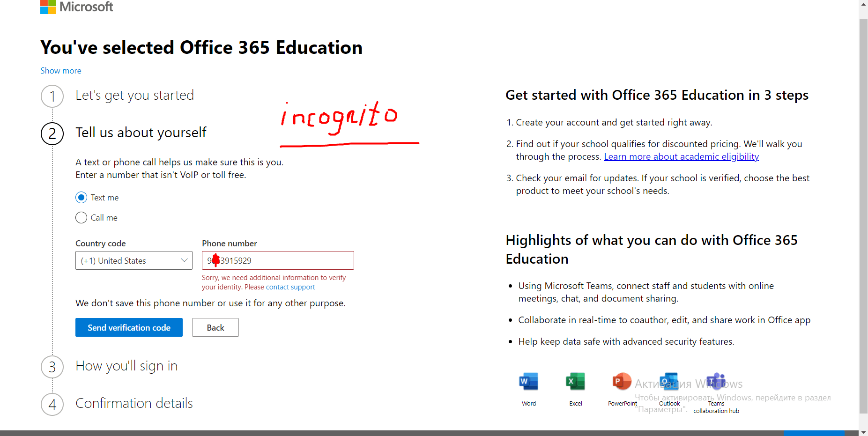Click step 1 Let's get you started
The height and width of the screenshot is (436, 868).
(x=134, y=95)
